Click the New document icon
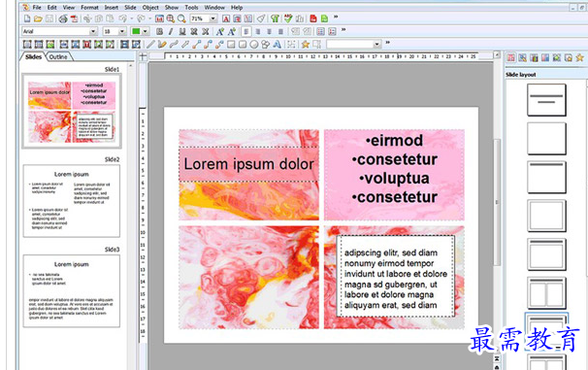This screenshot has height=370, width=588. [27, 18]
